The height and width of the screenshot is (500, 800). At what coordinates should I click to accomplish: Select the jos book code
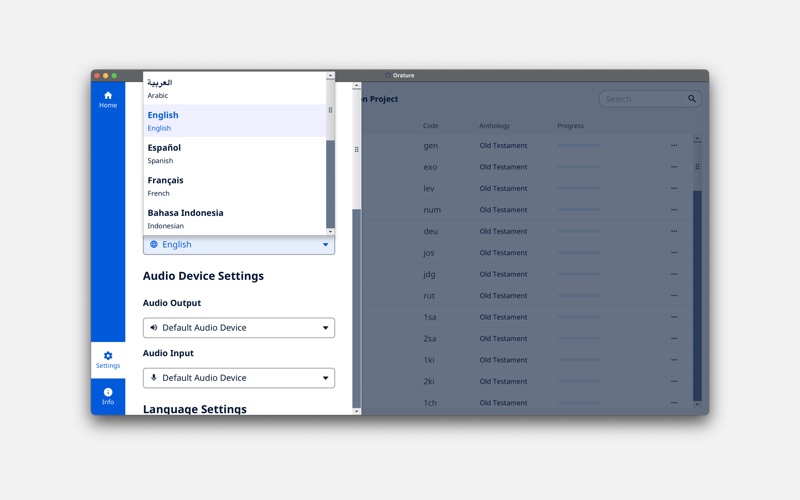pyautogui.click(x=429, y=253)
